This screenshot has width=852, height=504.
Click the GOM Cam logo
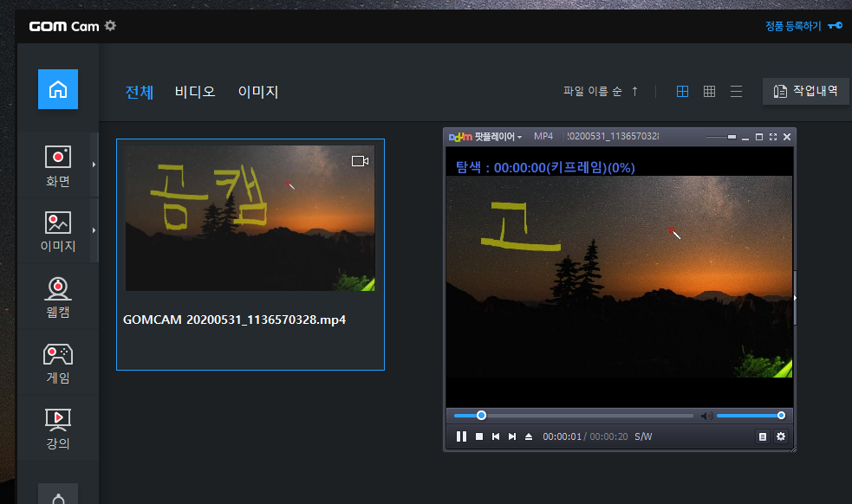[64, 26]
